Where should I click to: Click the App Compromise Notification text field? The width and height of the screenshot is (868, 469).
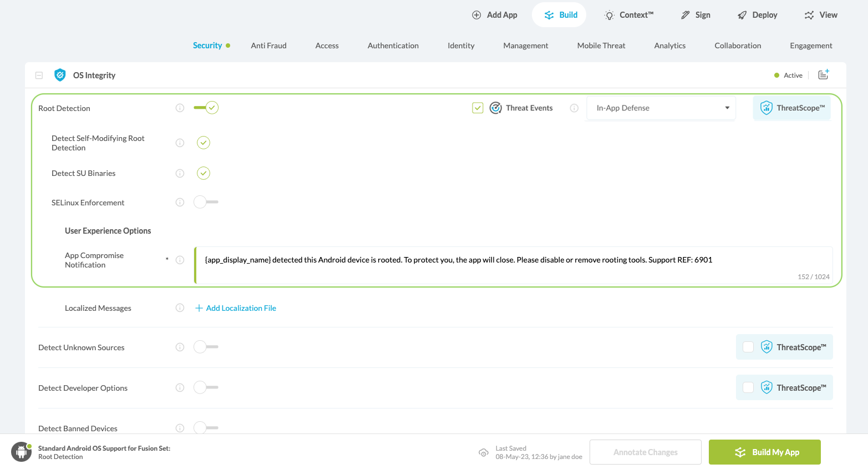pos(513,265)
